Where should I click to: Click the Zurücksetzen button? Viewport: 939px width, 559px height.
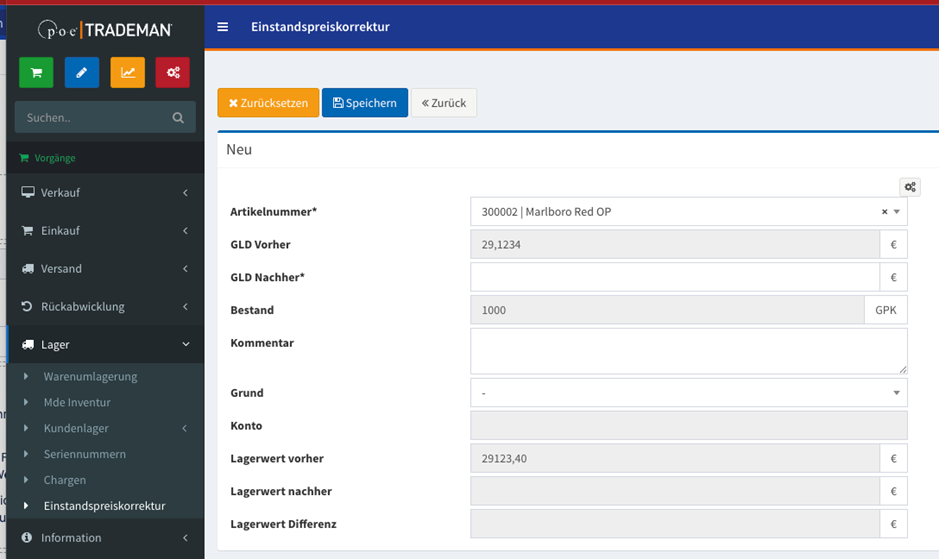[x=268, y=102]
